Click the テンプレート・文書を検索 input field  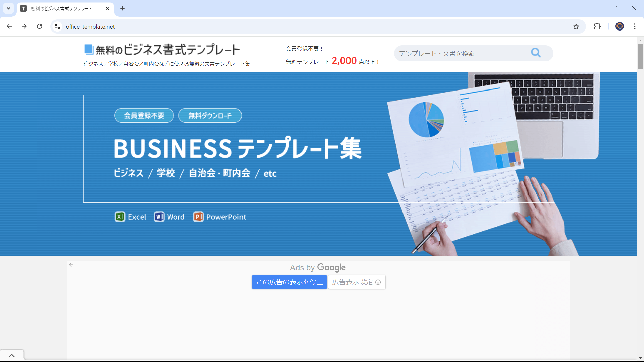(464, 53)
